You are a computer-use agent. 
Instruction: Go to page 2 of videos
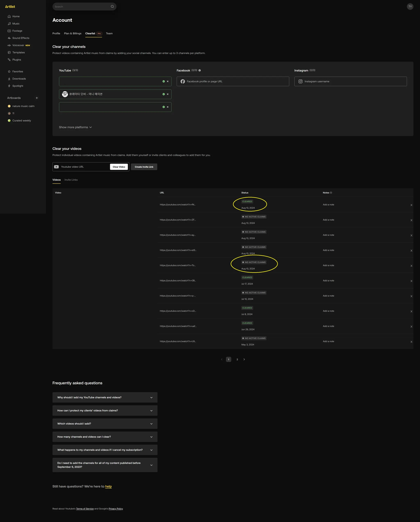(237, 359)
